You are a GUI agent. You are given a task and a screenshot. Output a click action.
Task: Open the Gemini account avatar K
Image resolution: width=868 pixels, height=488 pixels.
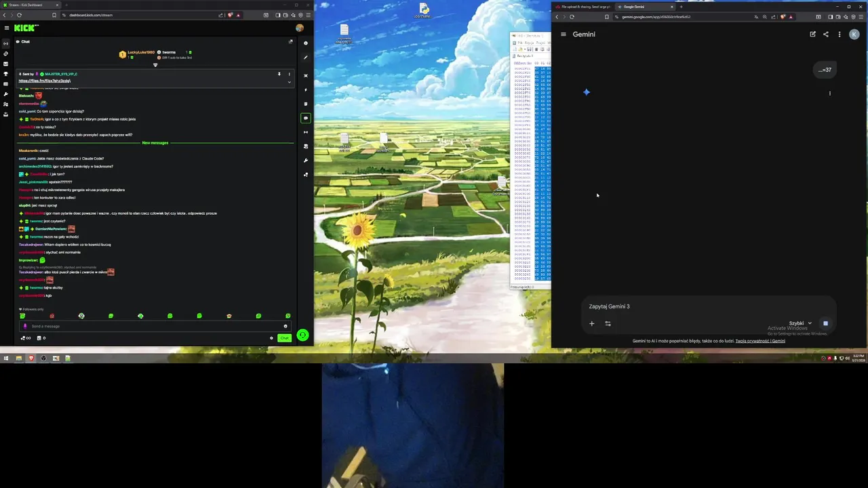click(854, 34)
